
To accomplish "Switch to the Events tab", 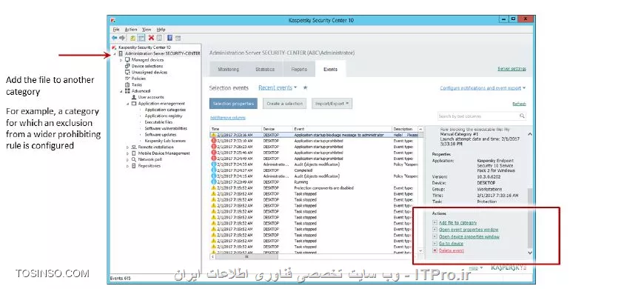I will pos(330,69).
